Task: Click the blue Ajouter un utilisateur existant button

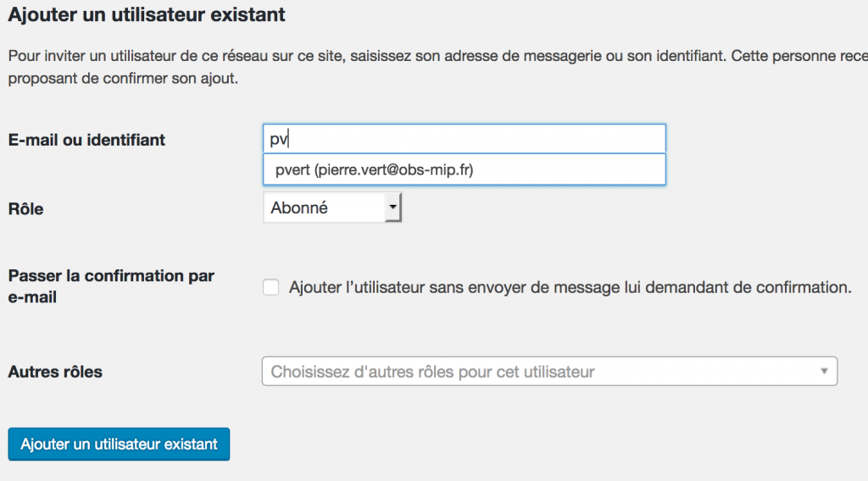Action: click(x=119, y=444)
